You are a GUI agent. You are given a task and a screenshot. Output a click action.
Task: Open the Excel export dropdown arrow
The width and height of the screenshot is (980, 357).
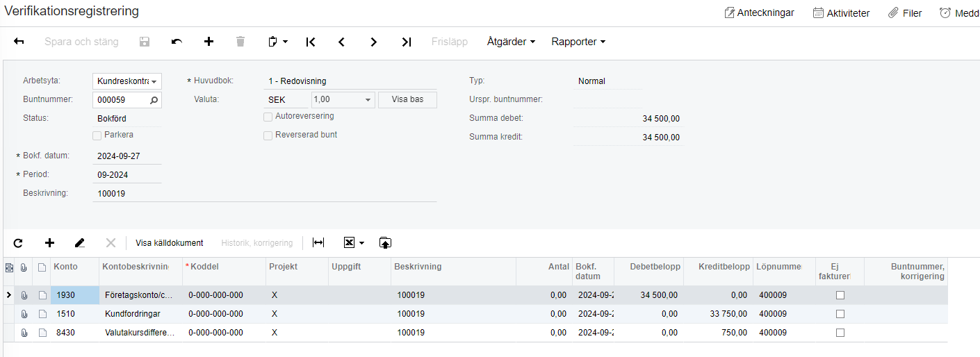click(361, 243)
